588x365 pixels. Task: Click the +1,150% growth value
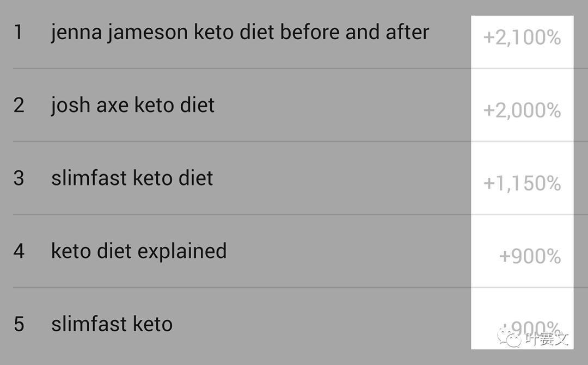coord(522,184)
